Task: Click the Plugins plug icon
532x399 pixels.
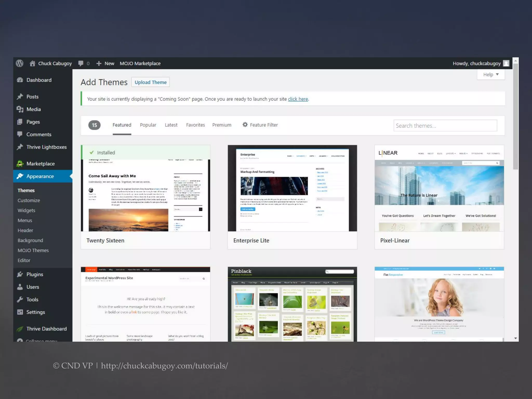Action: point(20,274)
